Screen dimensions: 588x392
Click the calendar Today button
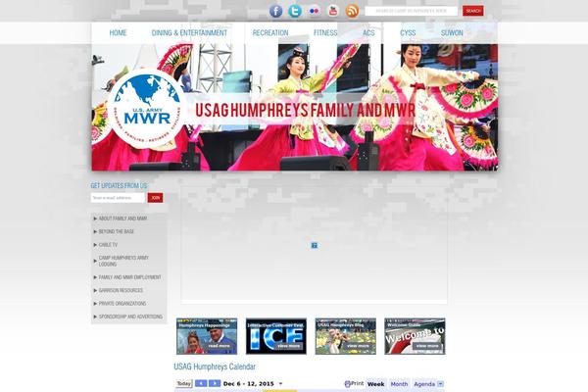(184, 383)
